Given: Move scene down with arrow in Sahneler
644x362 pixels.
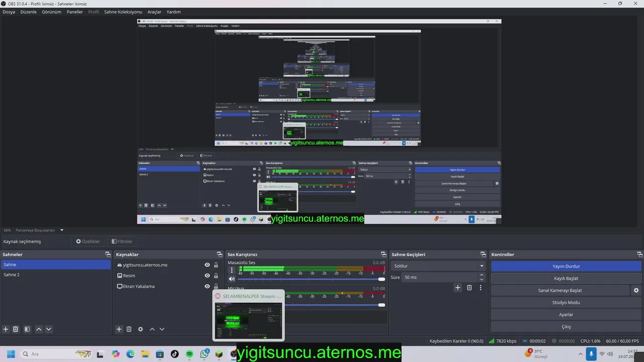Looking at the screenshot, I should coord(48,329).
